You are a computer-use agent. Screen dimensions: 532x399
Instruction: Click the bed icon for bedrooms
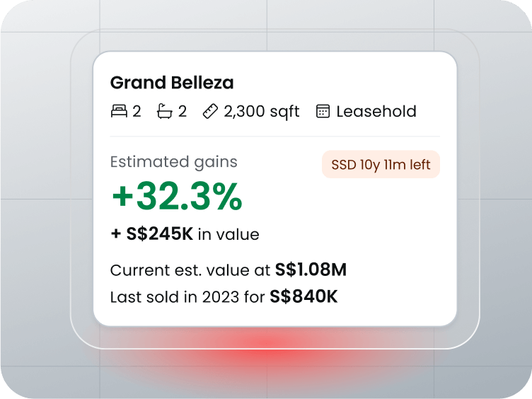(119, 111)
